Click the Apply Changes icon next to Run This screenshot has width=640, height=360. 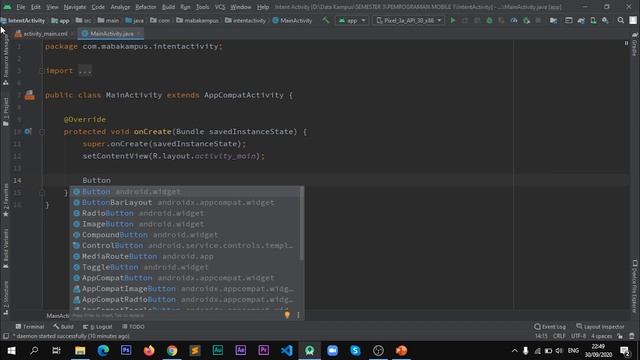[x=465, y=20]
